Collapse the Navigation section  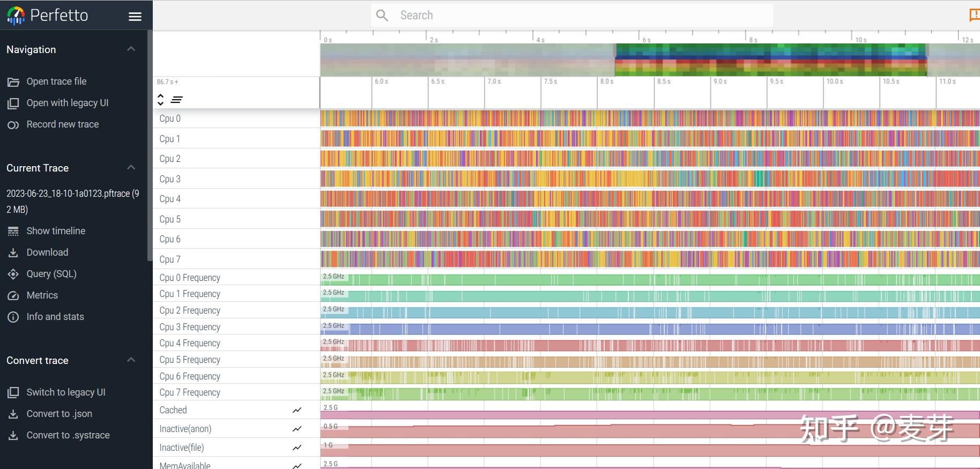(131, 49)
